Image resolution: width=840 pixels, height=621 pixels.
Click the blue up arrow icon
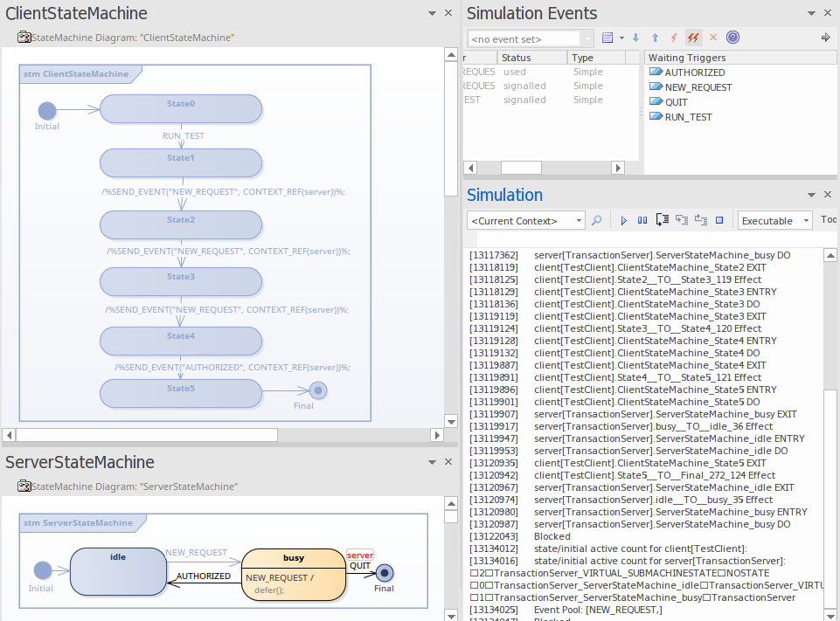(x=655, y=38)
